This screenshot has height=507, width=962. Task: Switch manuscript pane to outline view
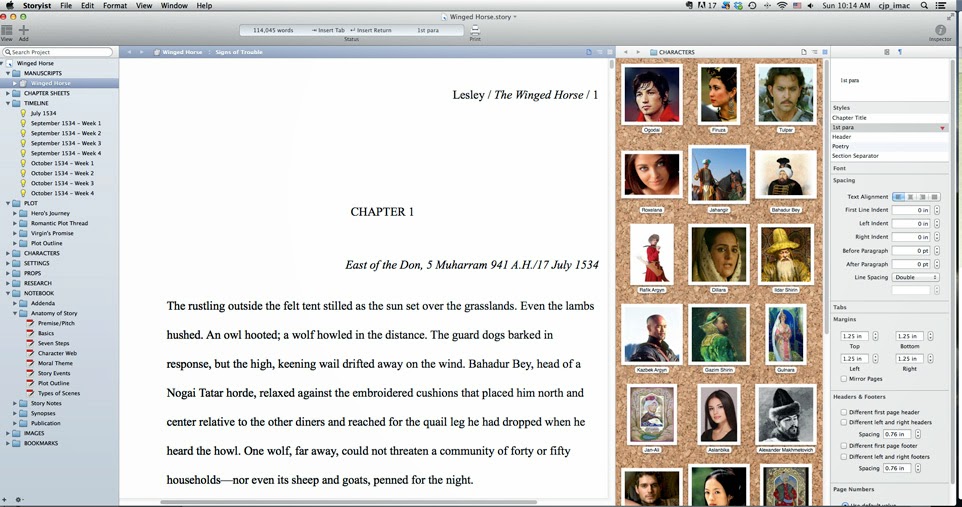pyautogui.click(x=599, y=52)
